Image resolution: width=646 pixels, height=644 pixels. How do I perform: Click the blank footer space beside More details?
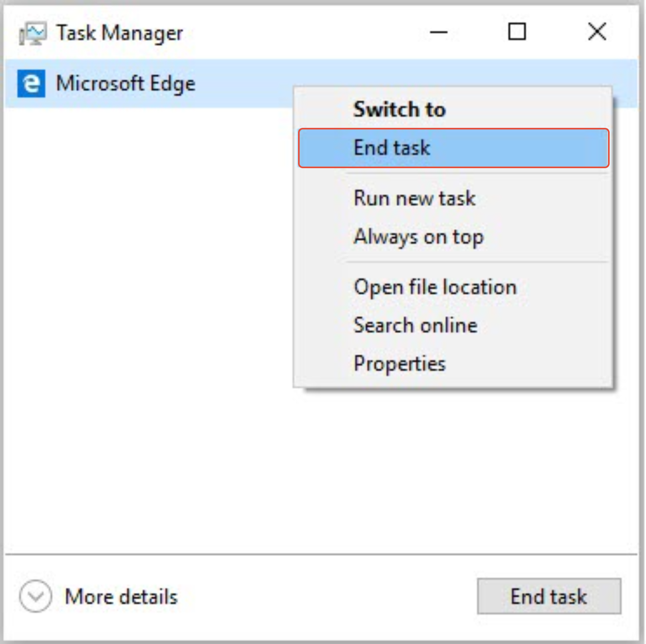pos(320,597)
